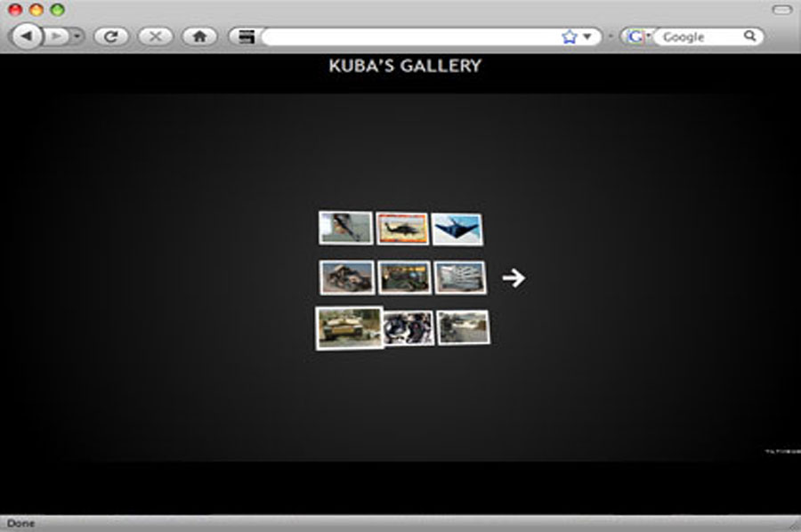
Task: Go back with the browser Back arrow
Action: pyautogui.click(x=27, y=36)
